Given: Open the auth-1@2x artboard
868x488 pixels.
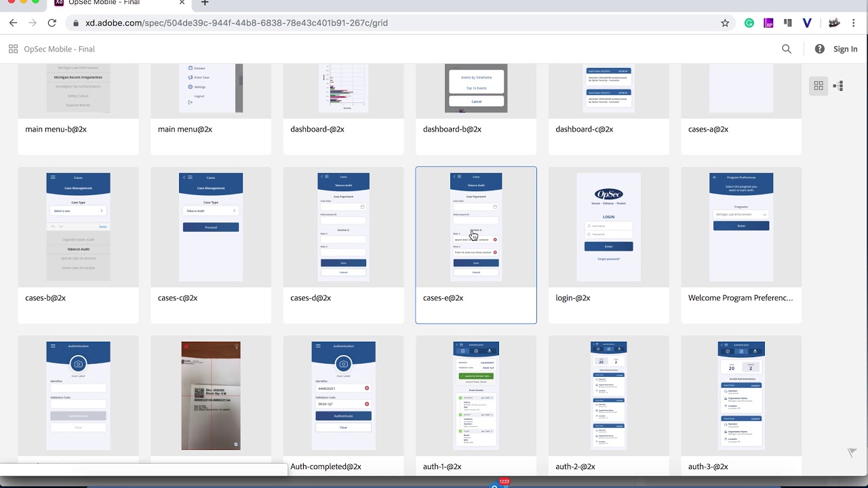Looking at the screenshot, I should tap(476, 405).
